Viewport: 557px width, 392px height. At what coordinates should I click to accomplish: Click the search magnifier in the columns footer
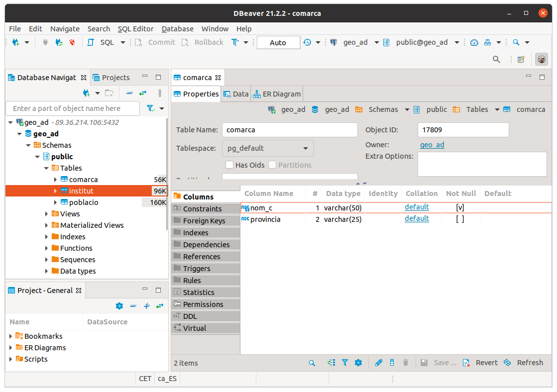(312, 363)
